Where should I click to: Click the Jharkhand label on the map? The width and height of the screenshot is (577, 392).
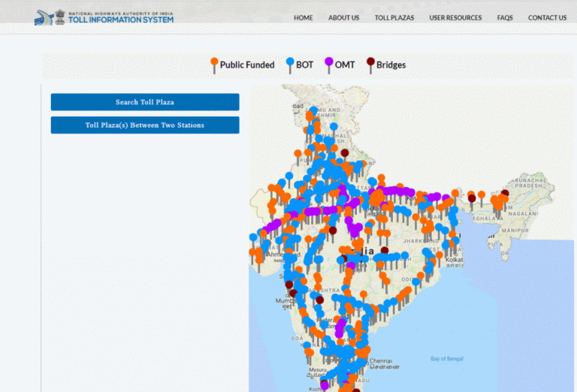click(x=421, y=241)
